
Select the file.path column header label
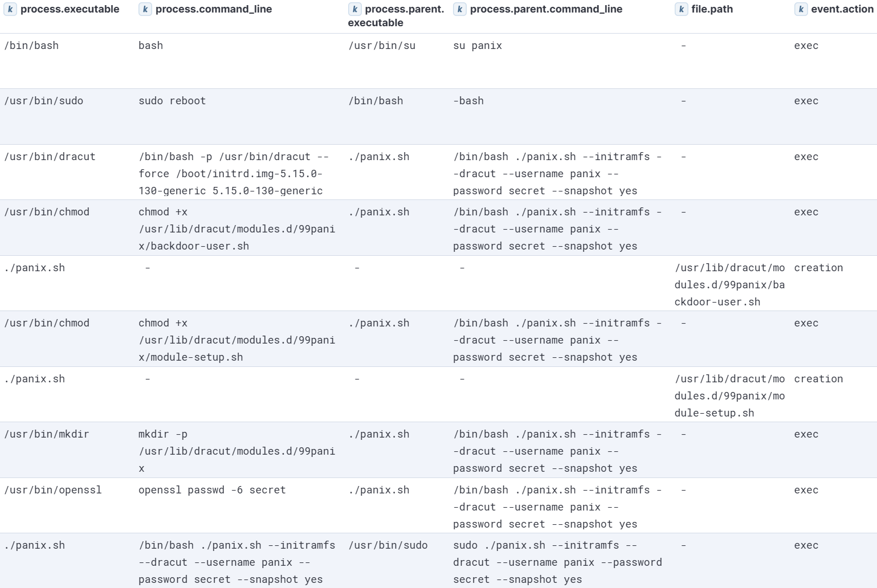[x=712, y=9]
